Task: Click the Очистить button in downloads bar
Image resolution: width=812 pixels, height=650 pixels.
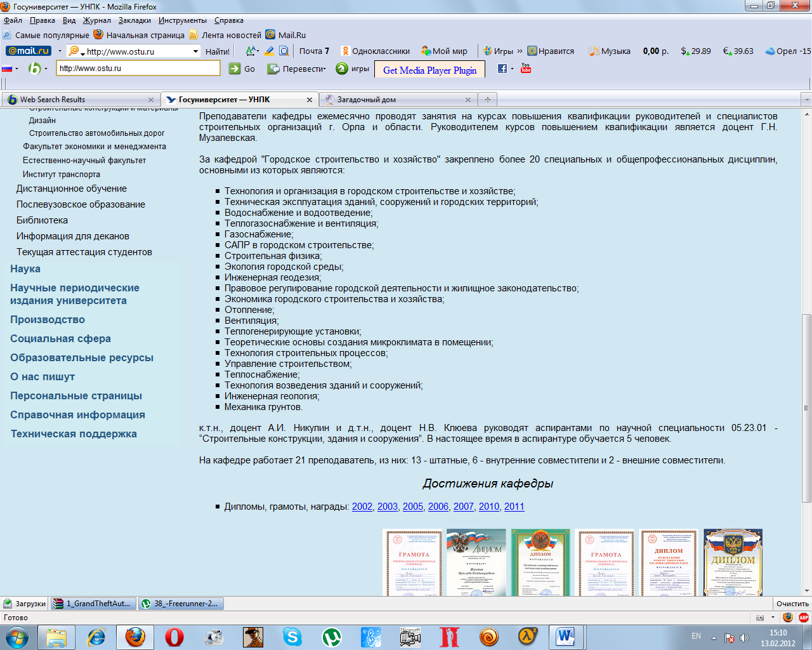Action: click(x=792, y=604)
